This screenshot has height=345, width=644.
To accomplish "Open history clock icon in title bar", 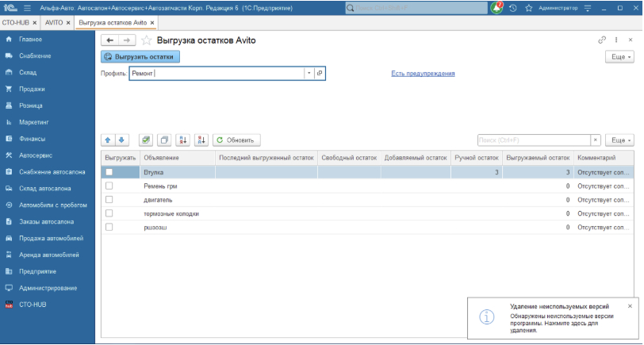I will tap(513, 8).
